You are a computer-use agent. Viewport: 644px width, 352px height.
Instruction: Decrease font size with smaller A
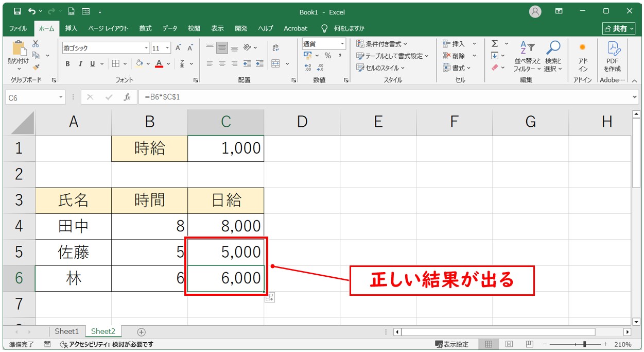coord(190,48)
